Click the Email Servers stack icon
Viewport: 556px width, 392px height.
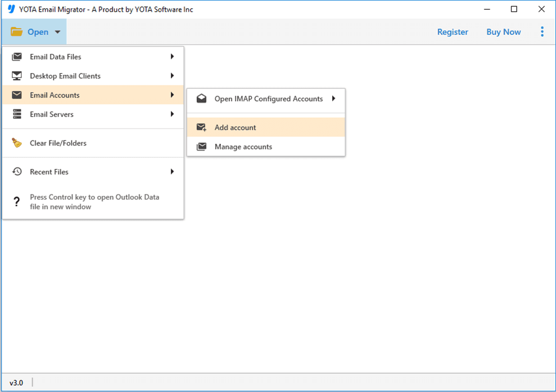(17, 114)
